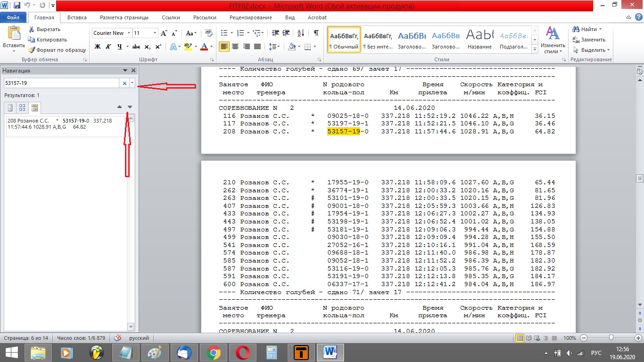644x362 pixels.
Task: Switch to the Рецензирование (Review) tab
Action: point(251,17)
